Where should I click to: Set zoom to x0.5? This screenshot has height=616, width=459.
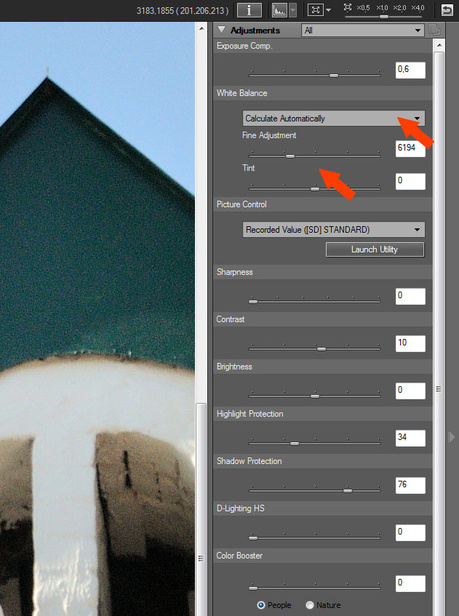coord(363,7)
